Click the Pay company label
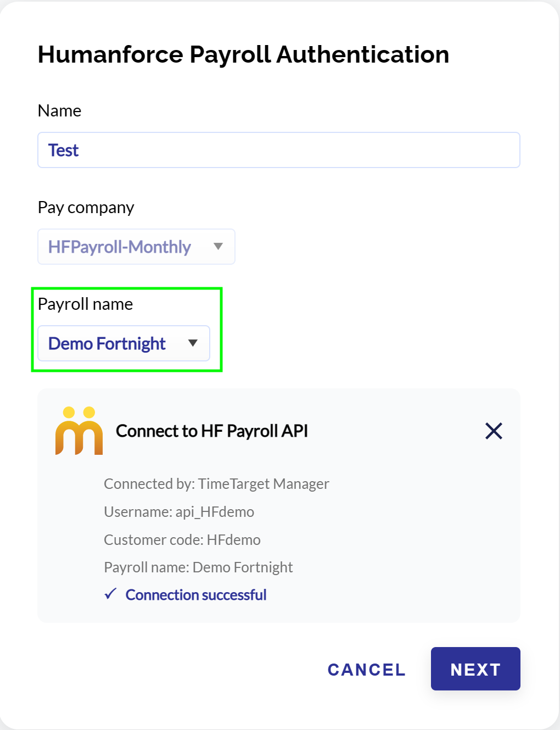 [x=86, y=207]
